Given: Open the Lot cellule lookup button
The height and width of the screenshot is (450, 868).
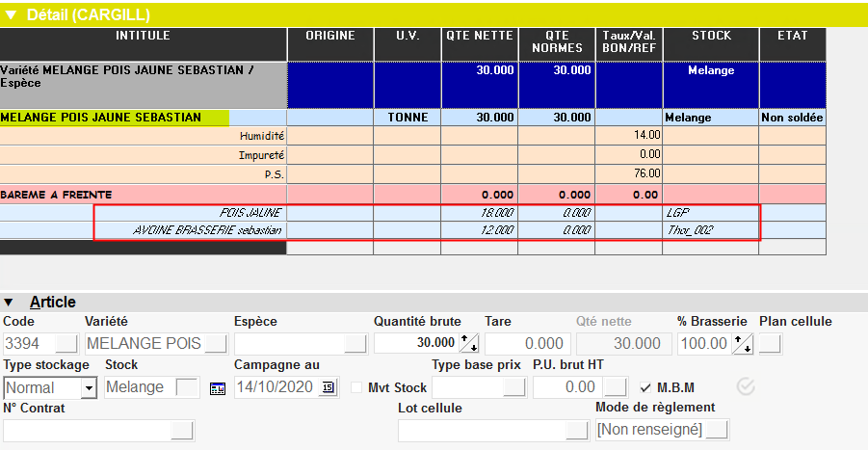Looking at the screenshot, I should click(x=576, y=430).
